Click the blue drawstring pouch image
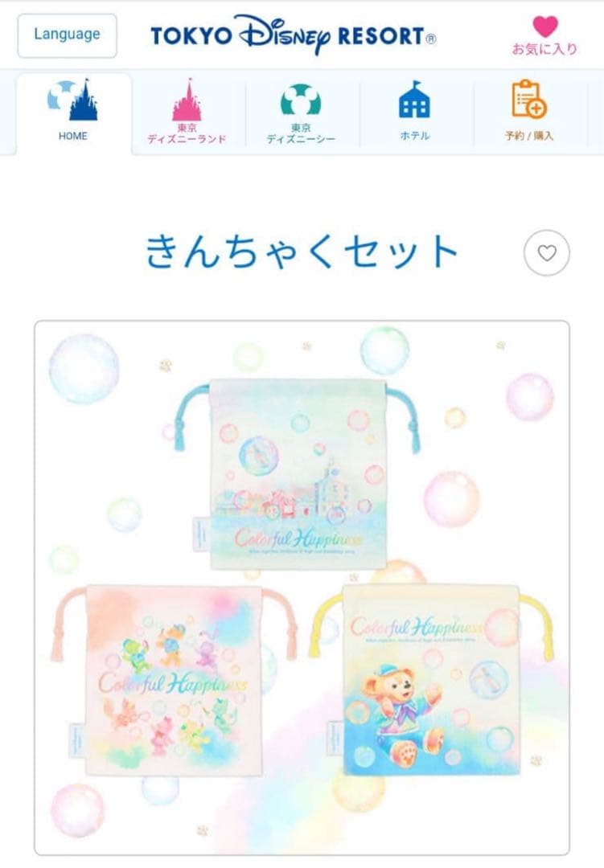Screen dimensions: 604x868 point(298,473)
